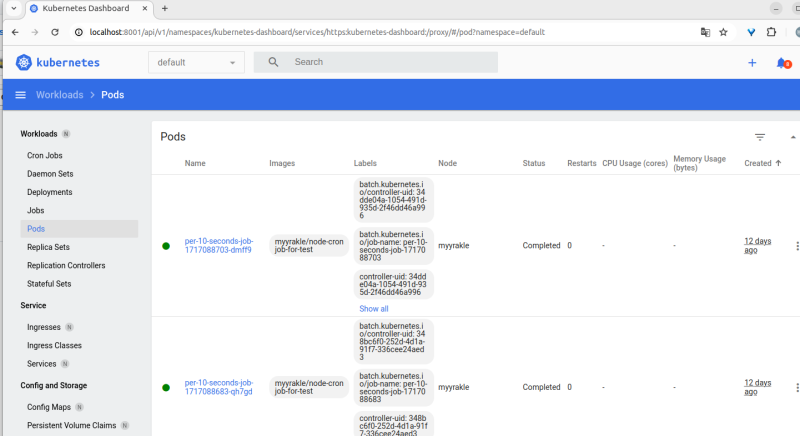This screenshot has height=436, width=800.
Task: Click the Search input field
Action: click(x=390, y=62)
